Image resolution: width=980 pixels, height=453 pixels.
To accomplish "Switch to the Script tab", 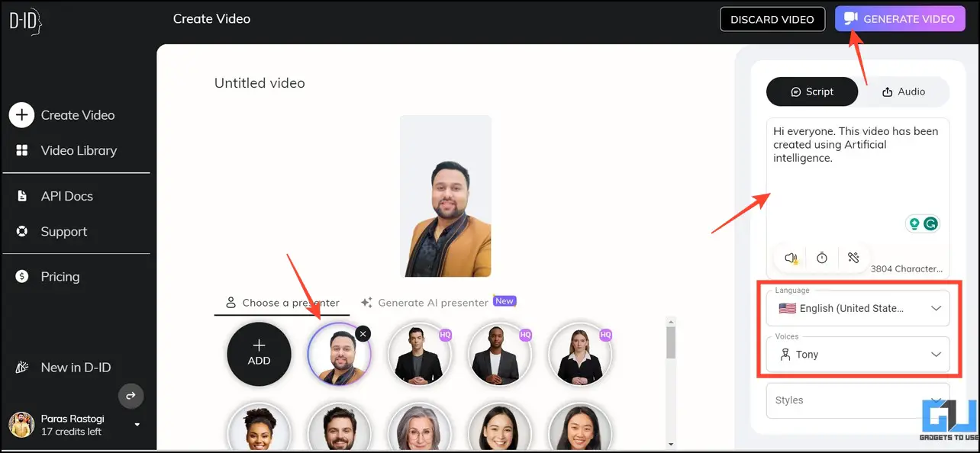I will [x=812, y=92].
